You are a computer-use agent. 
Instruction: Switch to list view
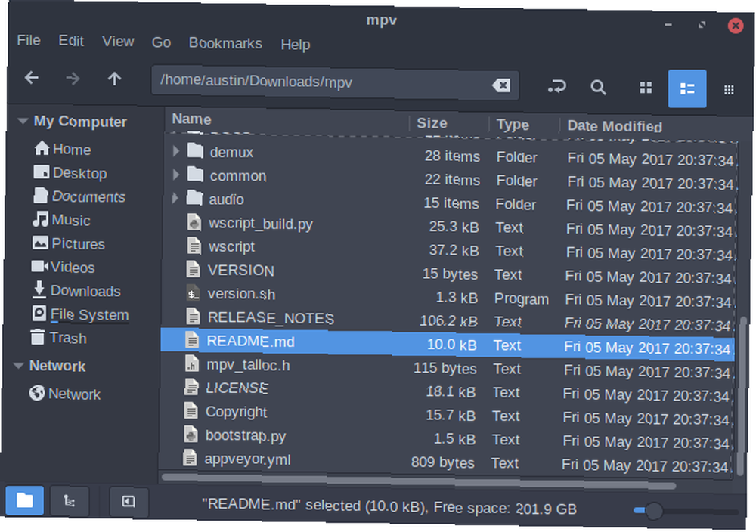pyautogui.click(x=687, y=88)
